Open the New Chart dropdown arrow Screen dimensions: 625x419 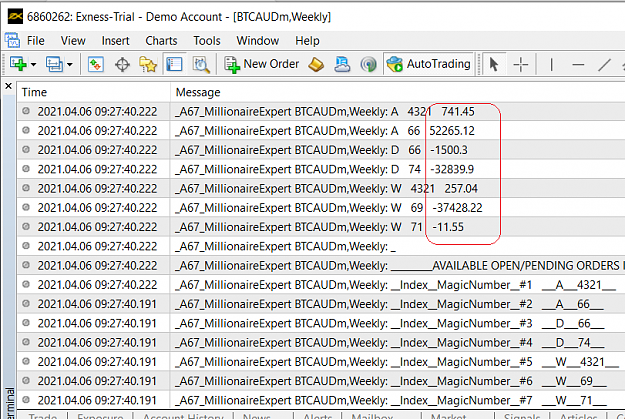pos(33,64)
